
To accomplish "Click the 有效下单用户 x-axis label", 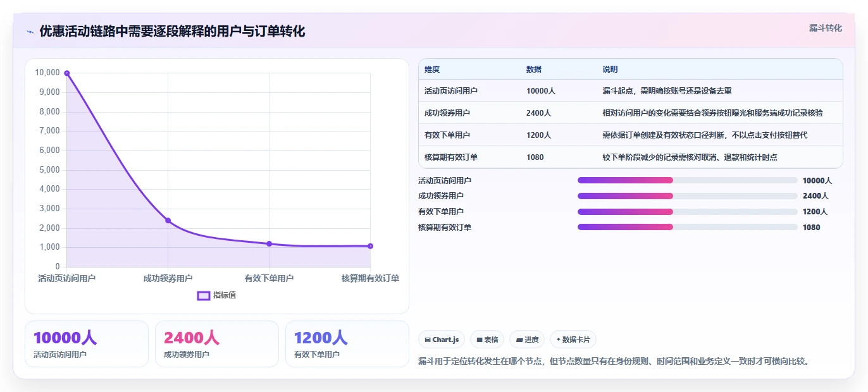I will [269, 278].
